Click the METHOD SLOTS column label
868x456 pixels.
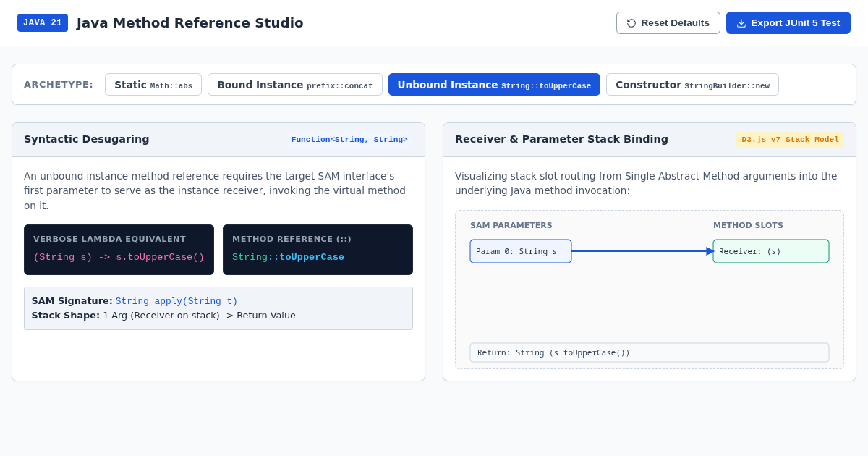point(748,225)
